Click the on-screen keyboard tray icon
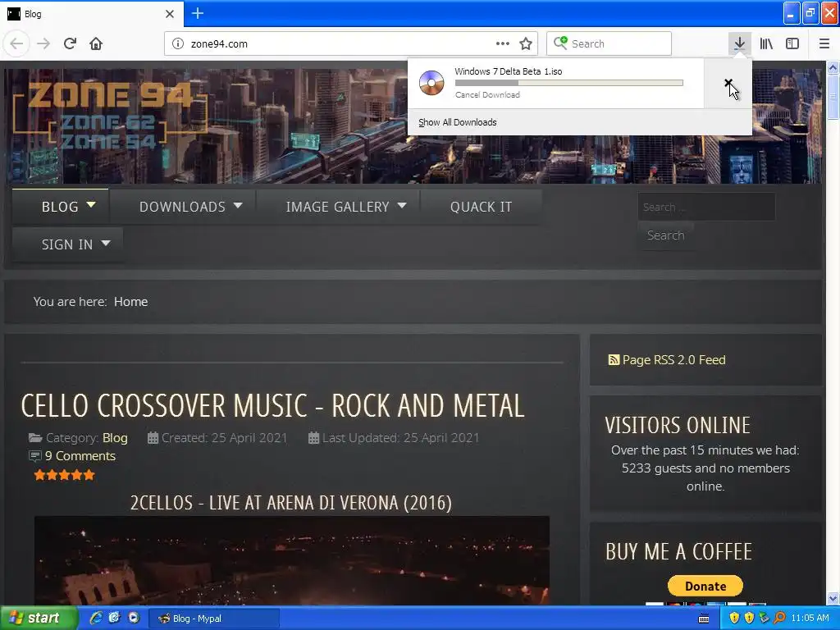 pyautogui.click(x=704, y=619)
